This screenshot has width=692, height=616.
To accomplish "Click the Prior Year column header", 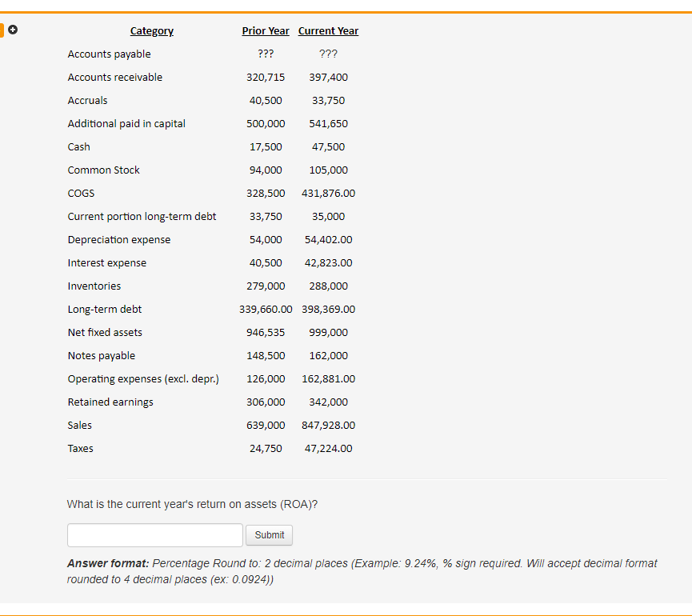I will click(266, 30).
